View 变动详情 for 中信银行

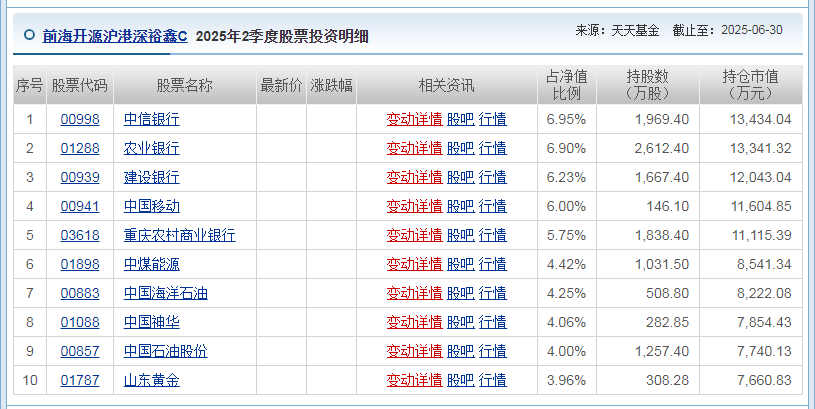click(x=414, y=120)
